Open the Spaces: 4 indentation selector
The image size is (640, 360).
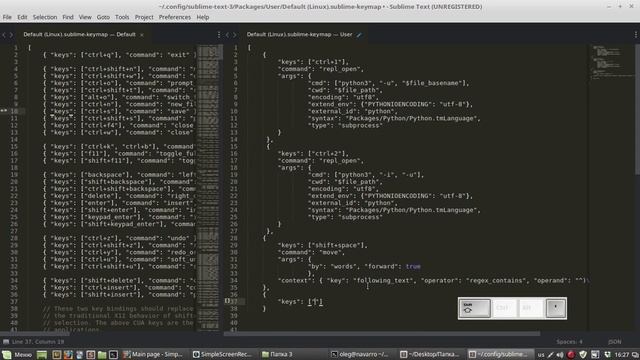569,342
